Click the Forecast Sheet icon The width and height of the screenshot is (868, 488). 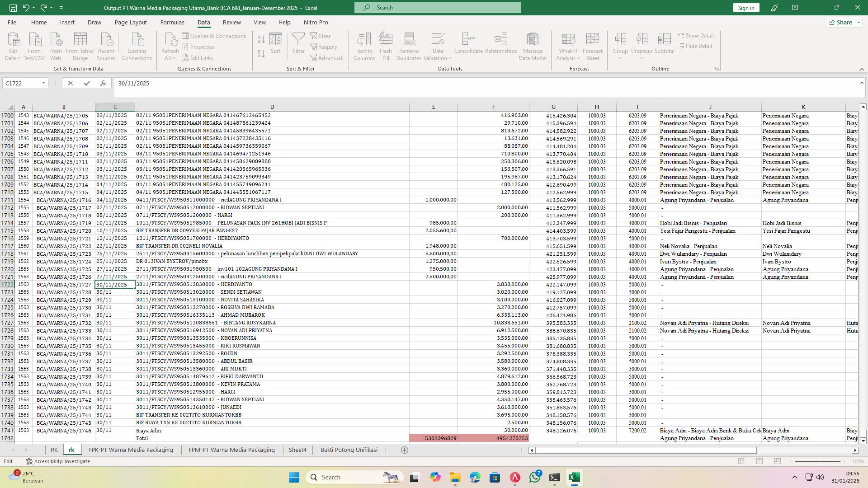[x=593, y=45]
